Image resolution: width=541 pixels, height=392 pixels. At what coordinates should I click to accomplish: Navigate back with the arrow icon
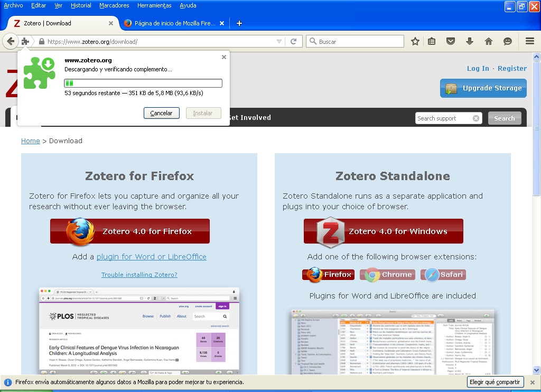click(11, 41)
